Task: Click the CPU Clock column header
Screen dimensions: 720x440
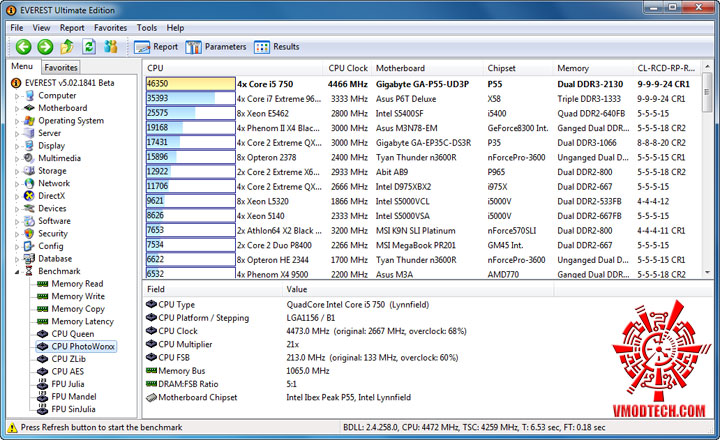Action: [348, 68]
